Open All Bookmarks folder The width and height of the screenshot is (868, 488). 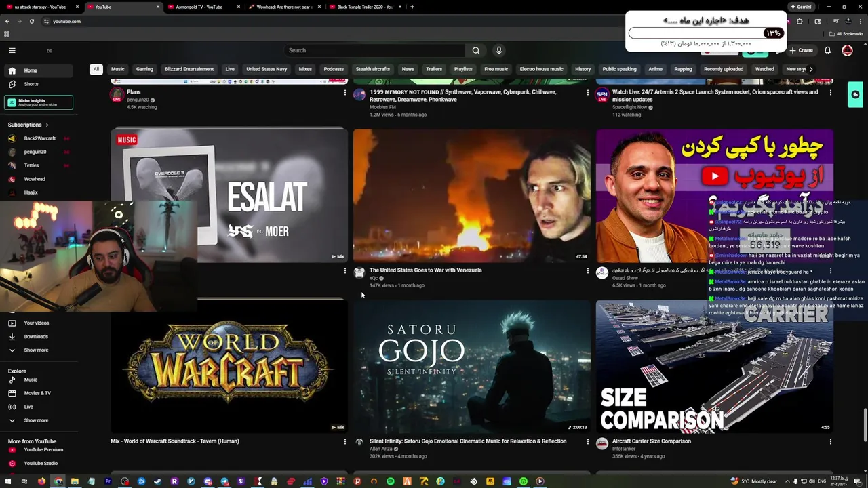click(x=846, y=34)
